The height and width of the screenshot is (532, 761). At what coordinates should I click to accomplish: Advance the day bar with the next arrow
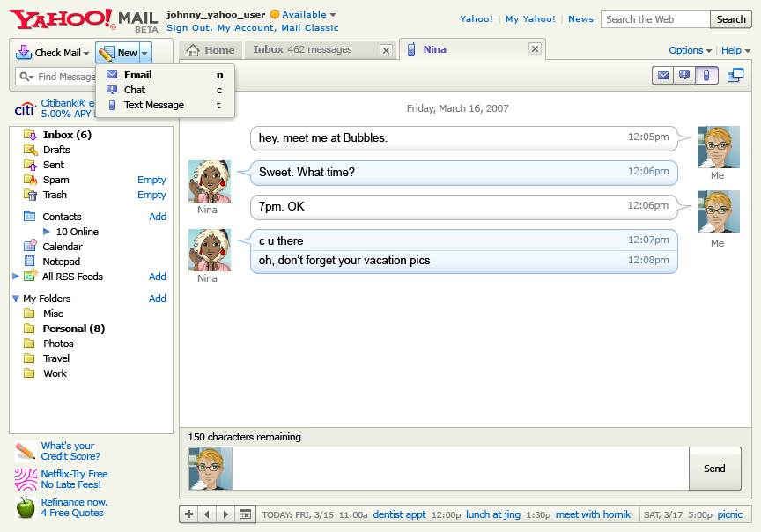click(x=226, y=514)
